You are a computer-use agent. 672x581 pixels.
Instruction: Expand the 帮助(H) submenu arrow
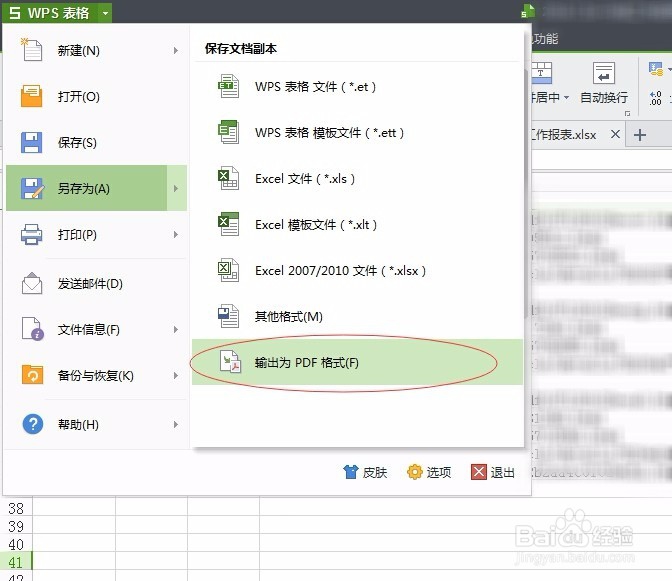tap(176, 425)
